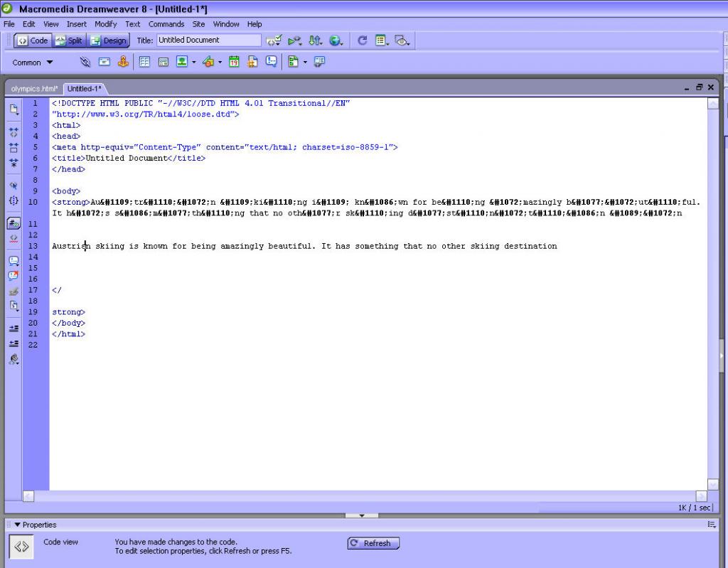The image size is (728, 568).
Task: Toggle Highlight invalid code
Action: tap(14, 238)
